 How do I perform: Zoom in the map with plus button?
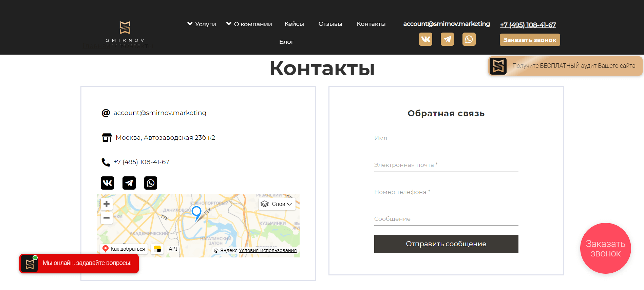[x=107, y=204]
